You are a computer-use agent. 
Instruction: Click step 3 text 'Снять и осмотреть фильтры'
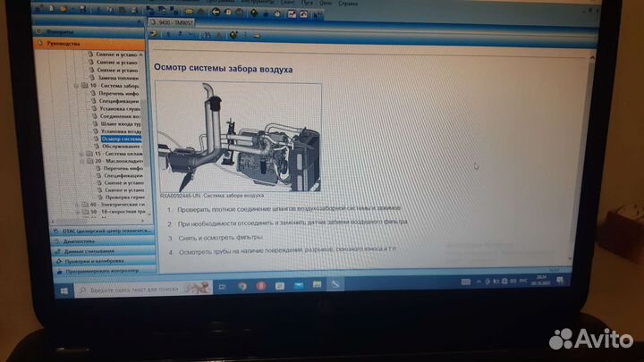click(221, 238)
